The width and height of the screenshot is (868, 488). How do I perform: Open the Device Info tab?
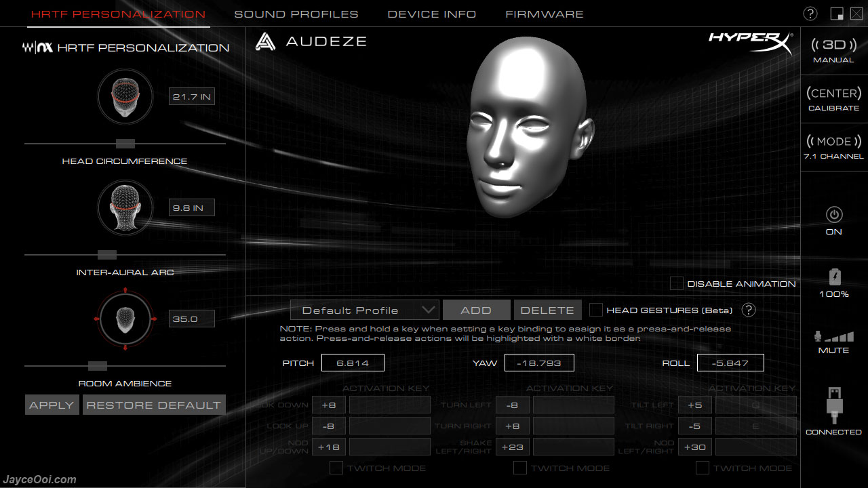(432, 14)
